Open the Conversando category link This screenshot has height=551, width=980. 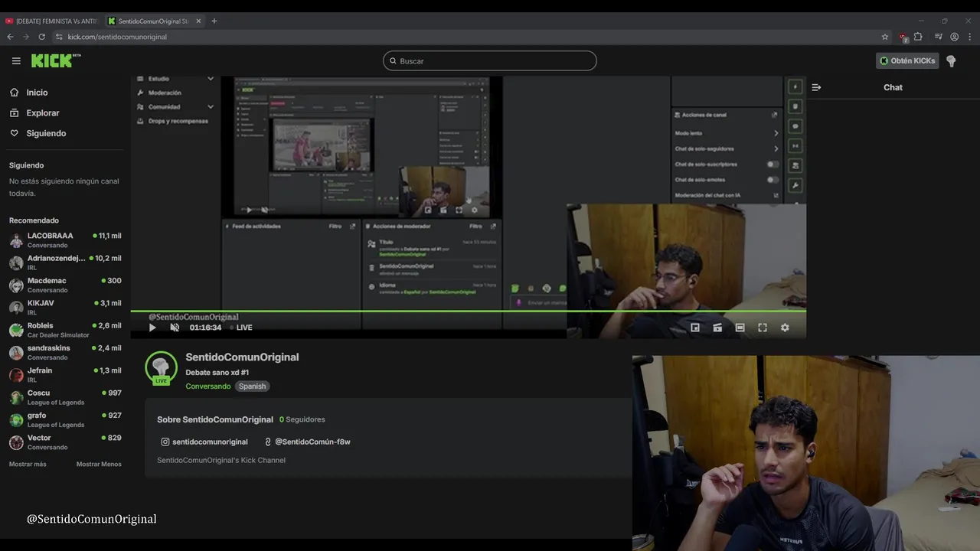tap(207, 386)
